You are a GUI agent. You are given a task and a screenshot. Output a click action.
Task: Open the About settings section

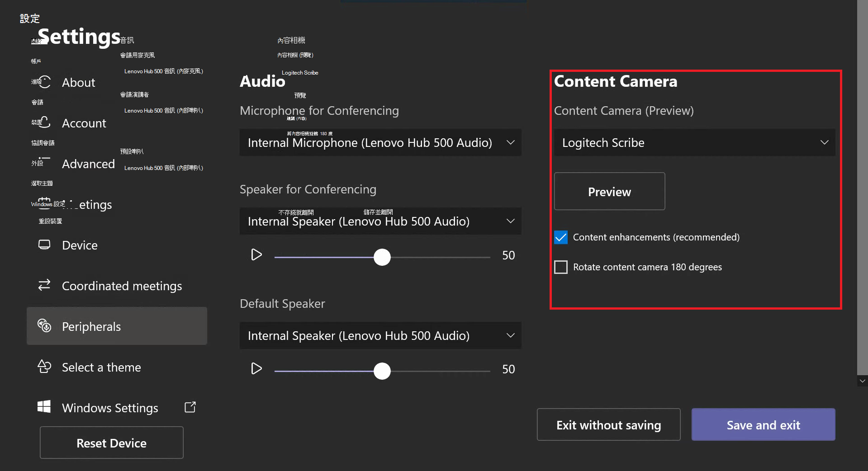point(78,82)
